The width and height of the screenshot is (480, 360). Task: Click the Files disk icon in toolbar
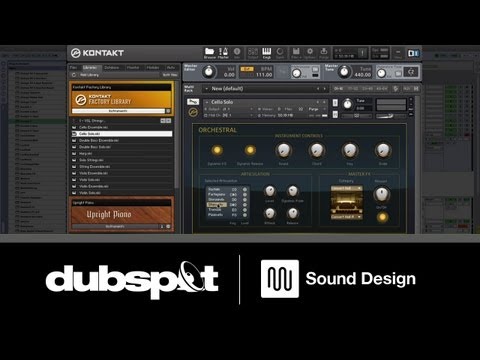click(x=296, y=51)
